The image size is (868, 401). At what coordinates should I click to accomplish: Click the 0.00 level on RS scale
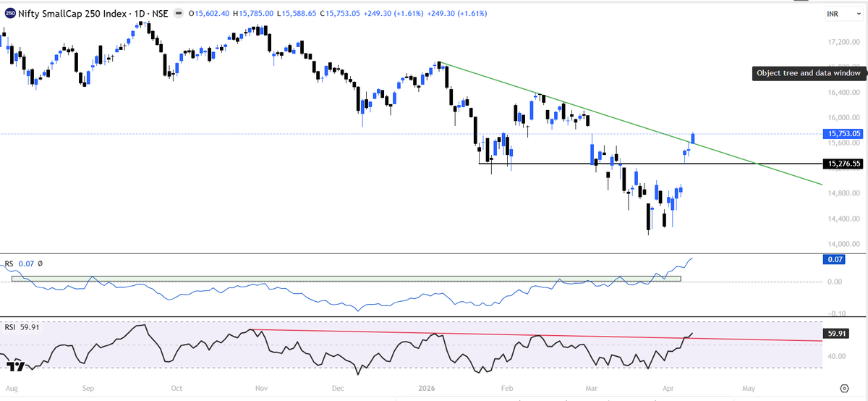pos(834,282)
